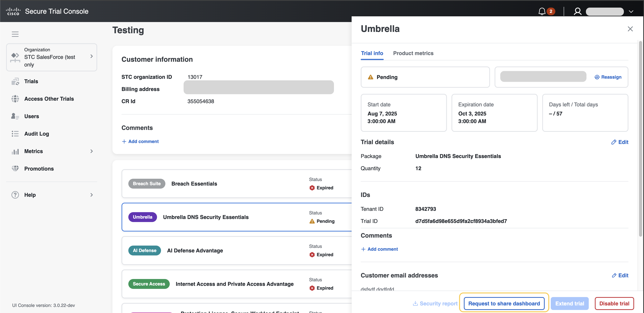Viewport: 644px width, 313px height.
Task: Open Trials from the sidebar
Action: (31, 81)
